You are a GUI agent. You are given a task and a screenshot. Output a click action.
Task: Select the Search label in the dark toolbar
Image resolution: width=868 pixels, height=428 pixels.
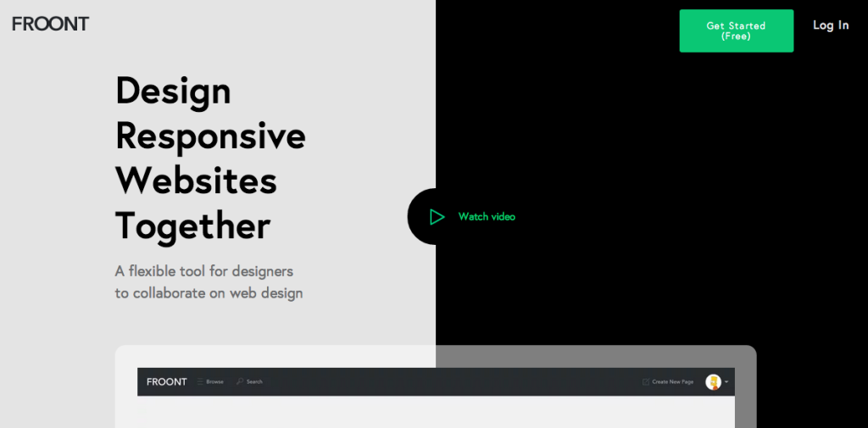pos(254,382)
